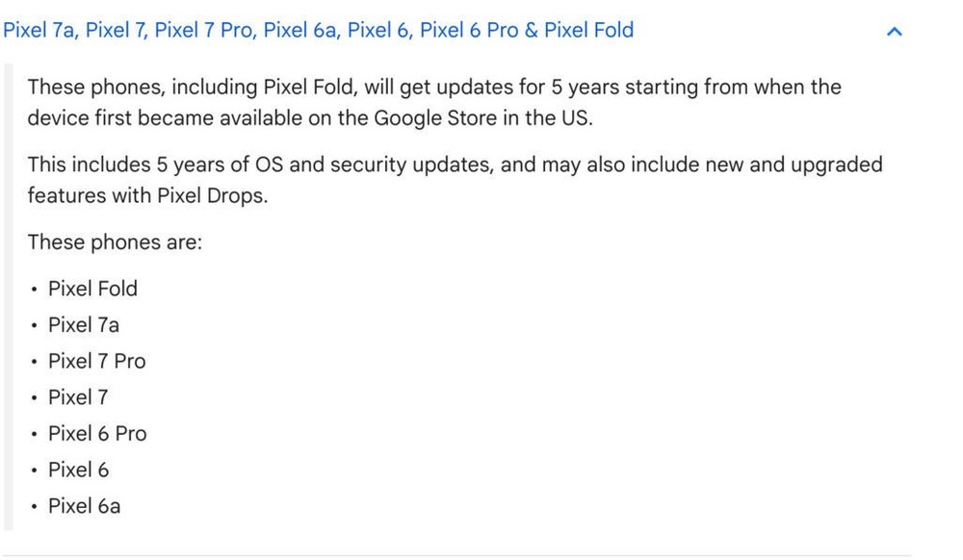
Task: Click the "Pixel 7" list item
Action: click(x=78, y=397)
